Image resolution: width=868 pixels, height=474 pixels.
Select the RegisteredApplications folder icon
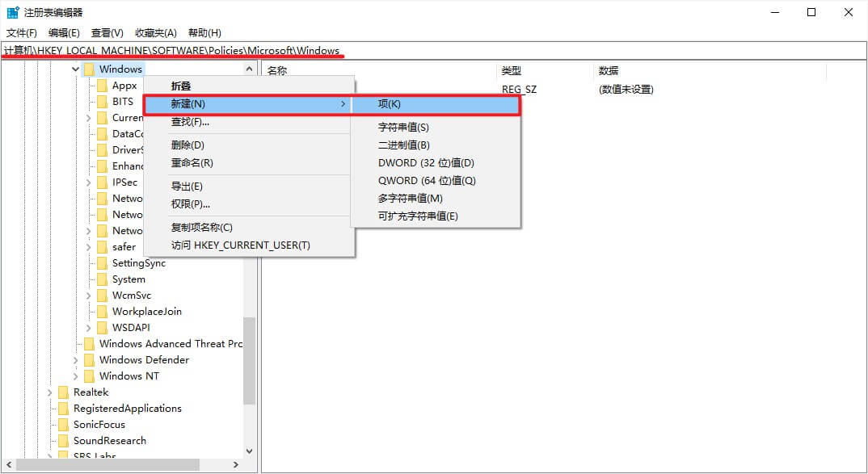coord(63,409)
